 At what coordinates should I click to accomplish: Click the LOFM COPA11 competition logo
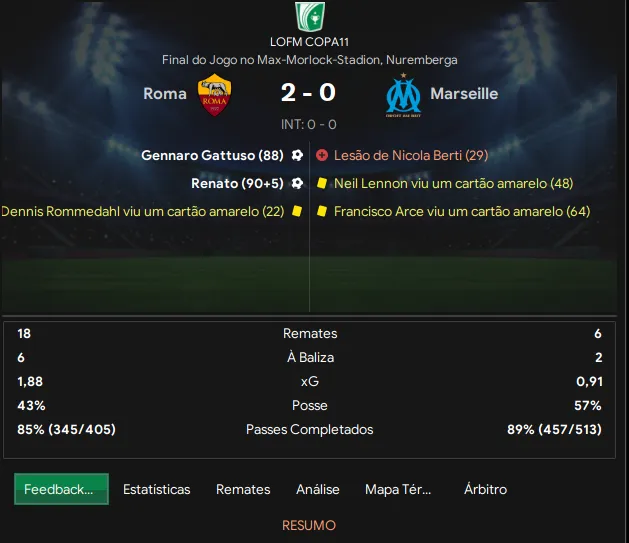click(x=308, y=17)
